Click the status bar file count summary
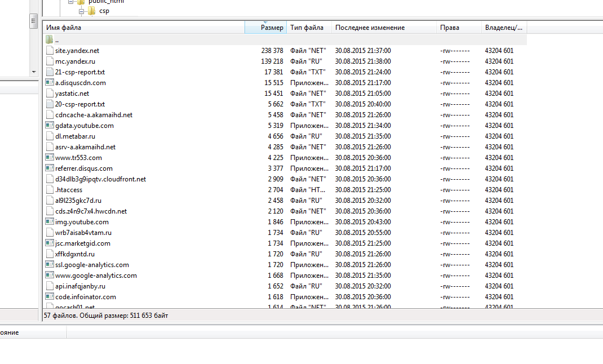This screenshot has width=603, height=364. 106,316
